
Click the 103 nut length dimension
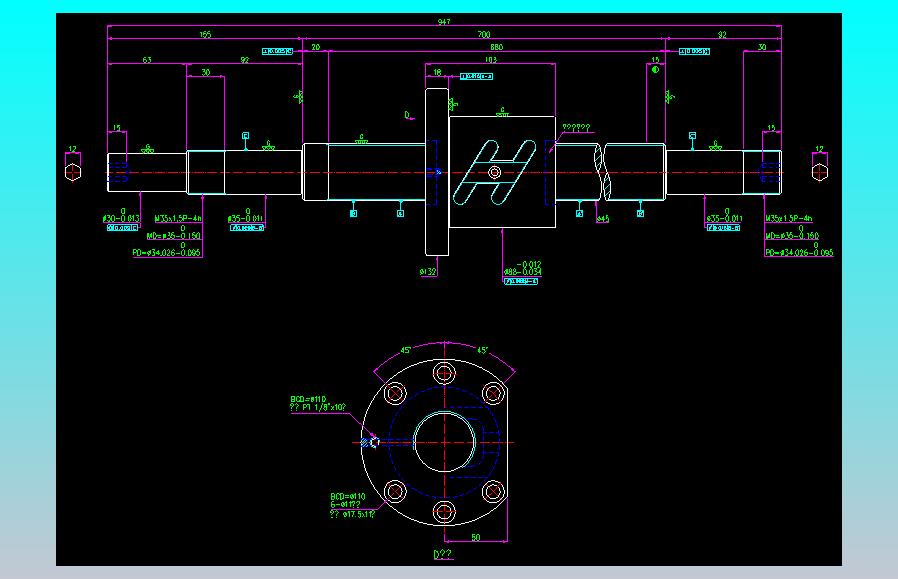(491, 60)
